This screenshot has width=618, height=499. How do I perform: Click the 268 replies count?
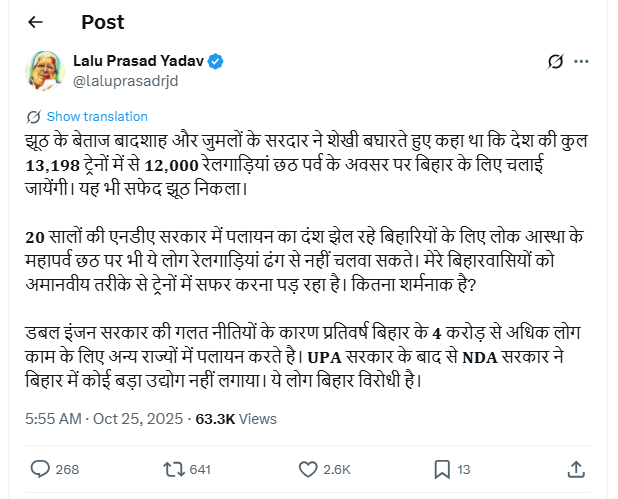(68, 468)
